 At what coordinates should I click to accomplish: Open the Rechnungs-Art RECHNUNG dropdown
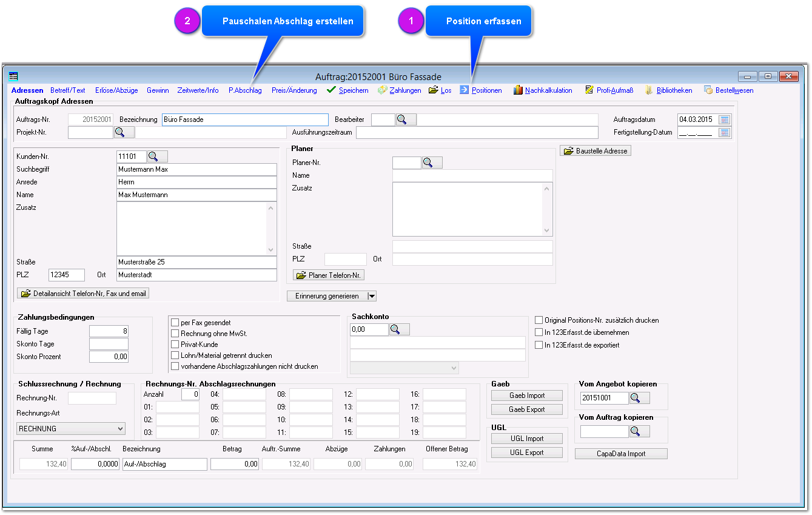71,428
